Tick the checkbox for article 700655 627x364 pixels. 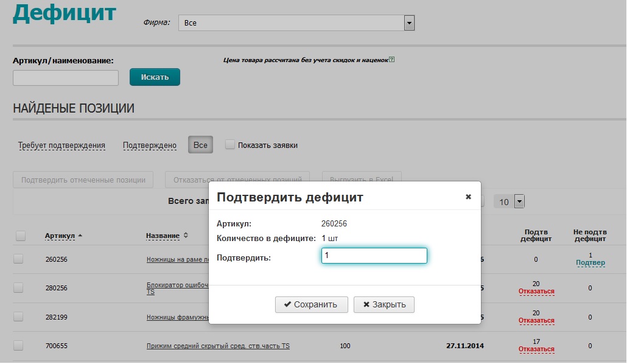[18, 346]
